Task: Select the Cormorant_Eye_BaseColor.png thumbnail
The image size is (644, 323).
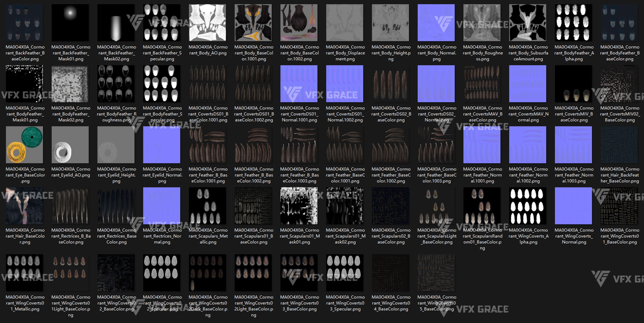Action: tap(24, 145)
